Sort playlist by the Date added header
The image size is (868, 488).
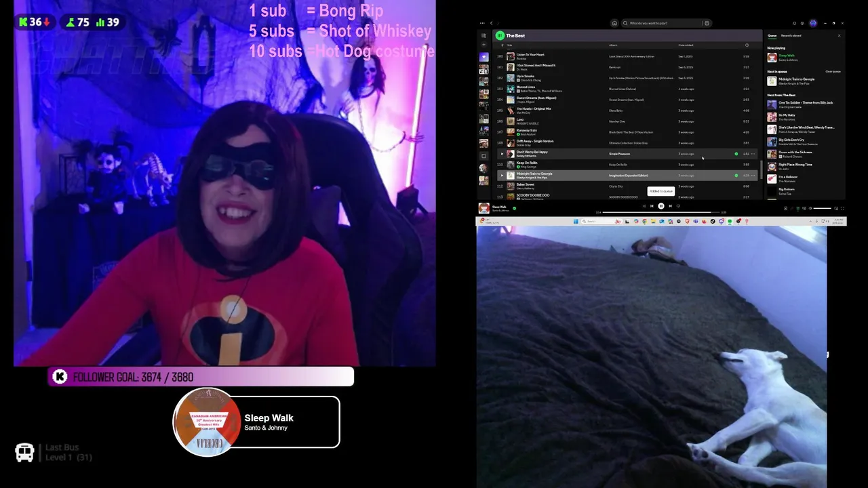pos(686,45)
